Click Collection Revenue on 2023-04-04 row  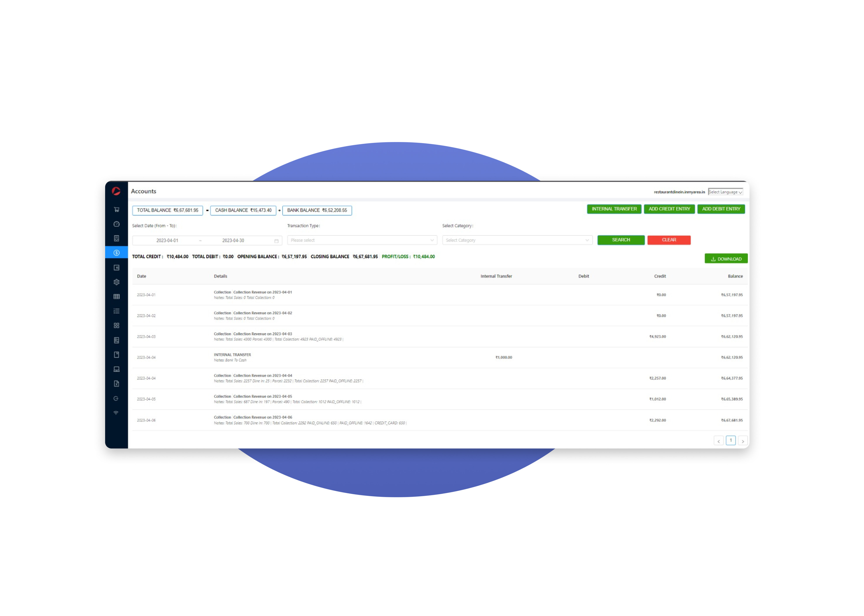[x=440, y=378]
